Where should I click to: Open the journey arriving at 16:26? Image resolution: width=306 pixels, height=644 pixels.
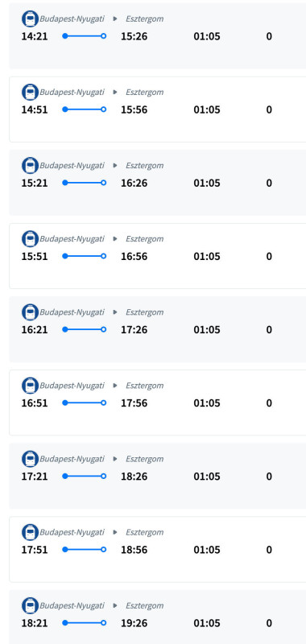point(157,183)
